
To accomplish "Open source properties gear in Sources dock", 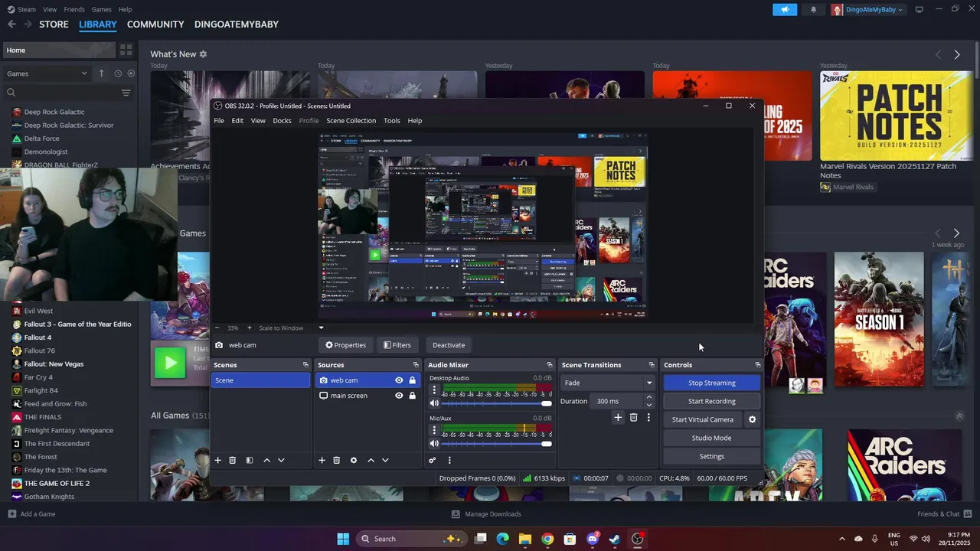I will [x=353, y=460].
